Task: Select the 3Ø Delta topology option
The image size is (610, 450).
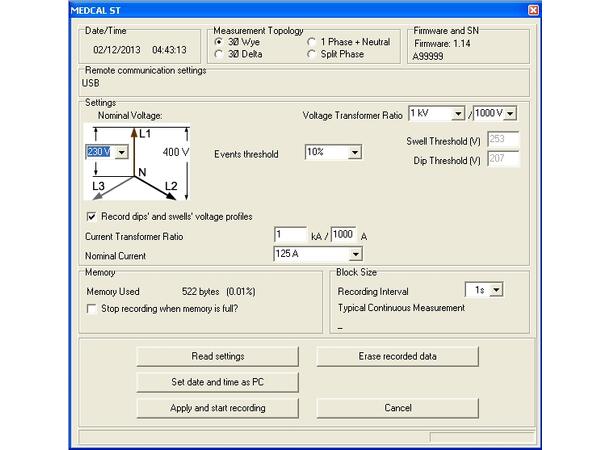Action: [x=219, y=54]
